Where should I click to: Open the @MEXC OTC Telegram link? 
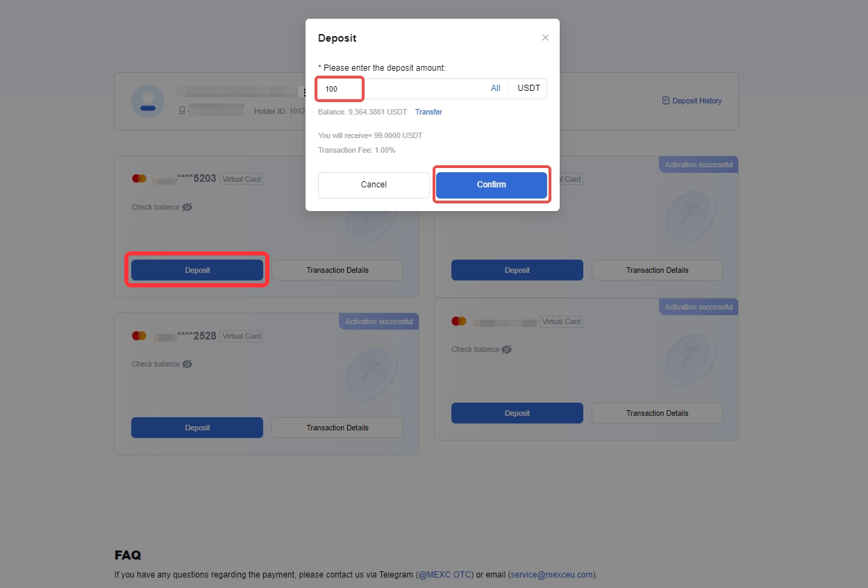tap(444, 575)
